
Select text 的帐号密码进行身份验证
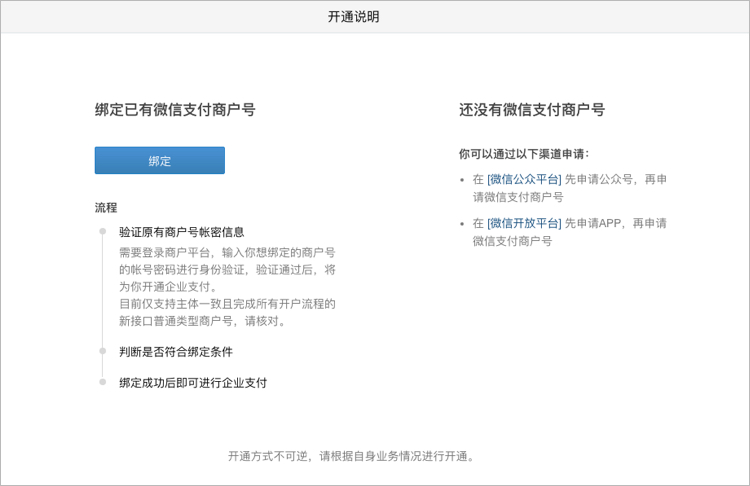[182, 270]
